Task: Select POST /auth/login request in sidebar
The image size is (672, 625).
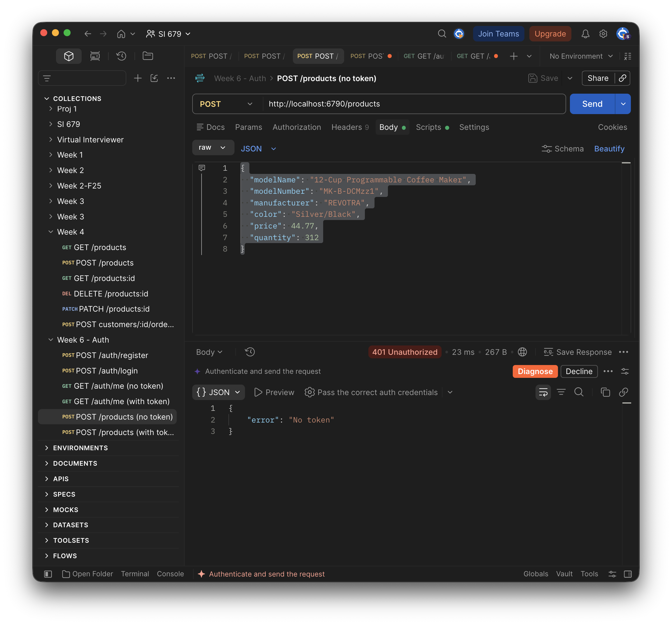Action: click(107, 371)
